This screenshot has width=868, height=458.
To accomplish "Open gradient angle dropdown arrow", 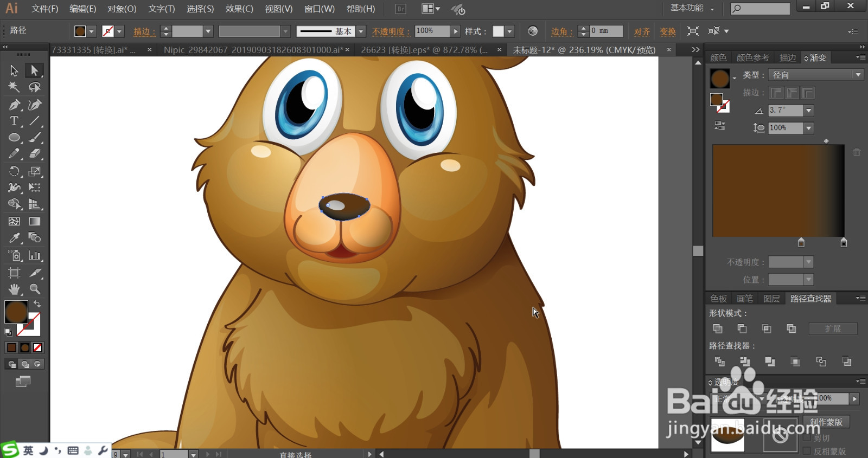I will [x=808, y=111].
